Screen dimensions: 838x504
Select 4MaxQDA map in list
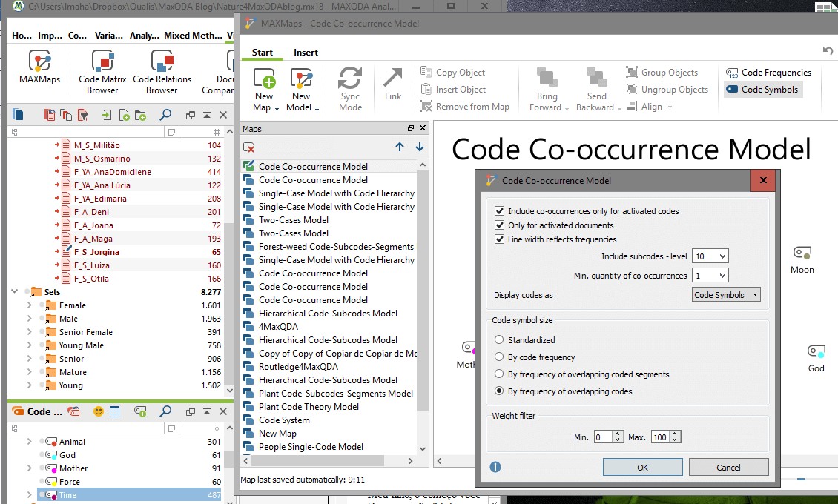pos(278,326)
